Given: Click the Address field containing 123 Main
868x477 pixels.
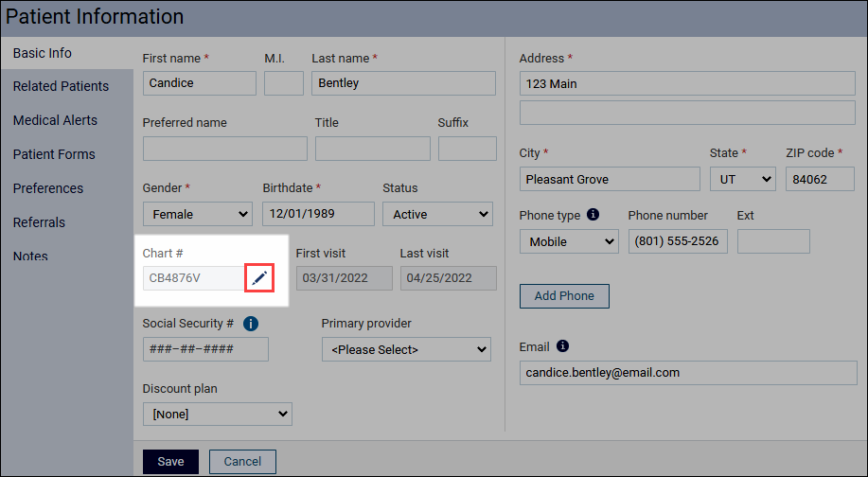Looking at the screenshot, I should pos(687,83).
